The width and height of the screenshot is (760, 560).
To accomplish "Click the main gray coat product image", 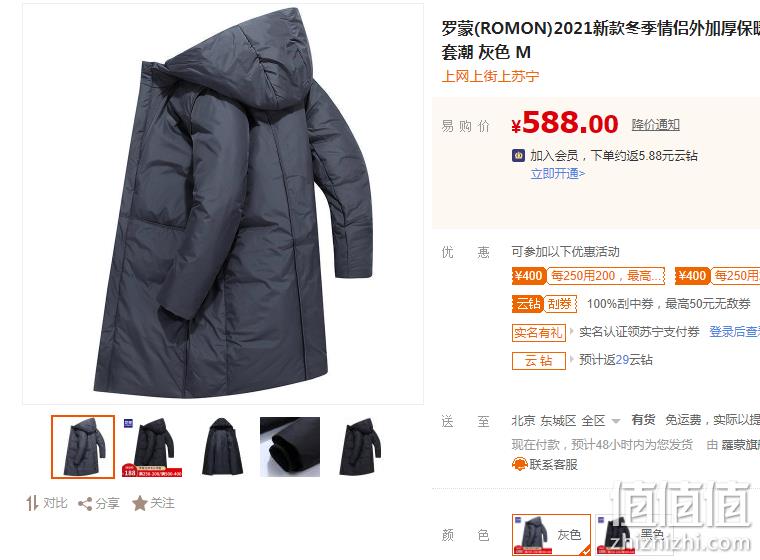I will [223, 204].
